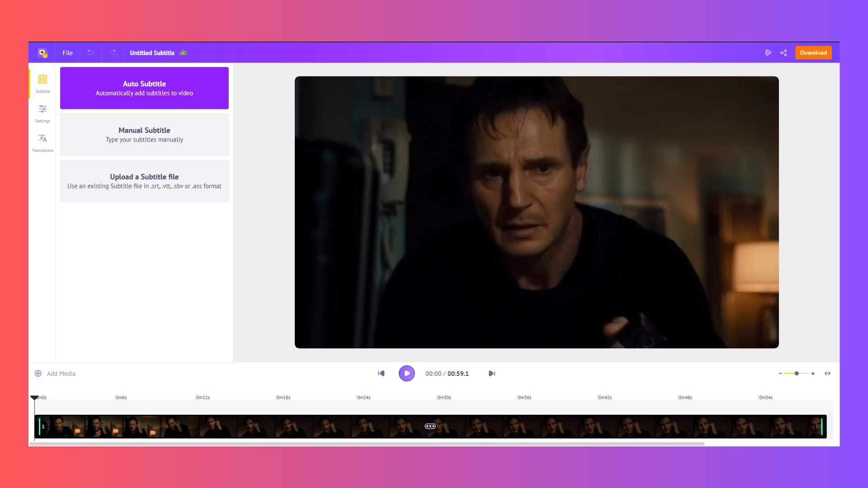The image size is (868, 488).
Task: Skip to end of the video
Action: pyautogui.click(x=492, y=373)
